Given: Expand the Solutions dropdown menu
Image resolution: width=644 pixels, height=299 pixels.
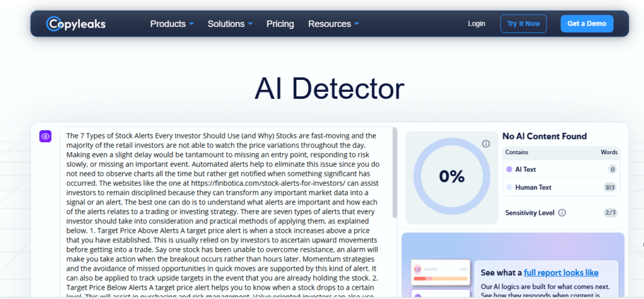Looking at the screenshot, I should (230, 24).
